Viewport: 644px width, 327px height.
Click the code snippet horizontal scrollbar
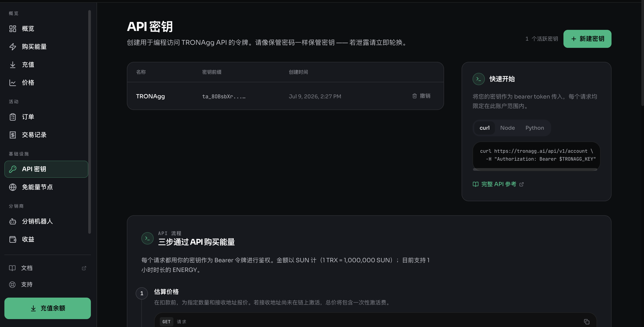(535, 169)
